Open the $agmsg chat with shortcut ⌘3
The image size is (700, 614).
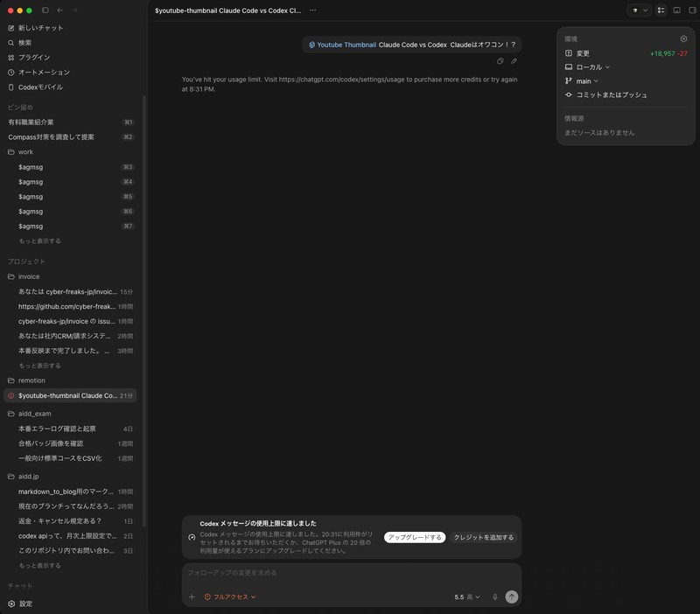click(x=72, y=167)
